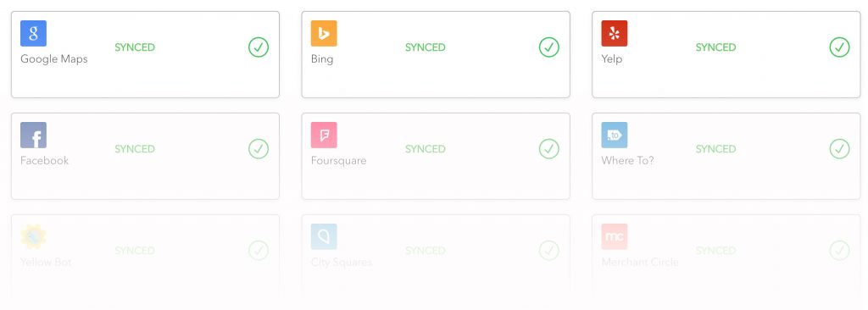Viewport: 868px width, 310px height.
Task: Click SYNCED status on Where To? card
Action: (x=715, y=149)
